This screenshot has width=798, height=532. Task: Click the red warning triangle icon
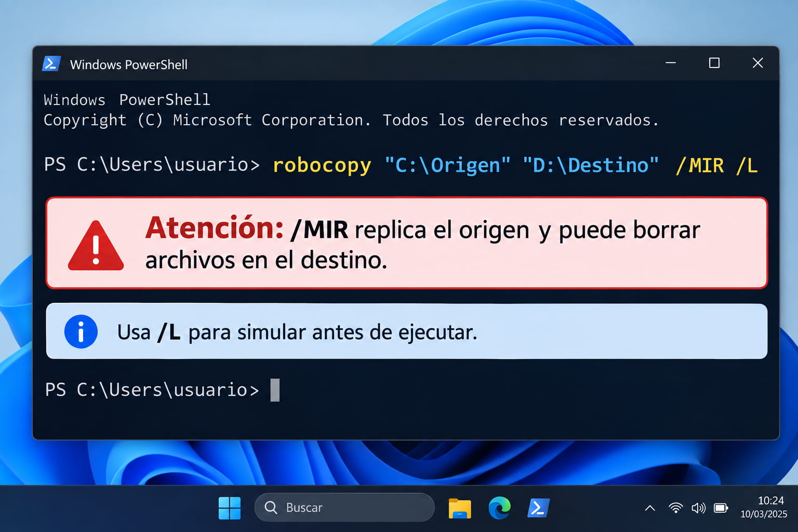coord(96,245)
